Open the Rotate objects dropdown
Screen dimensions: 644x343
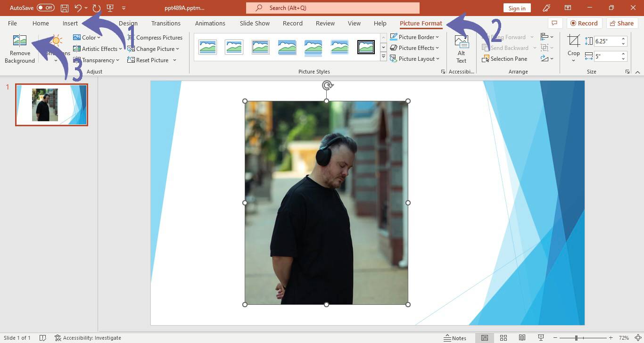click(x=547, y=59)
